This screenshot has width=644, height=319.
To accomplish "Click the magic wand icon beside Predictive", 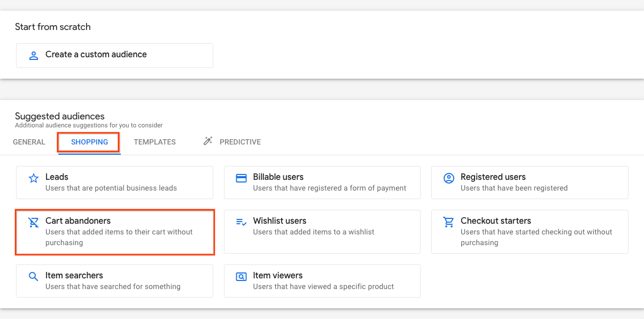I will pos(208,141).
